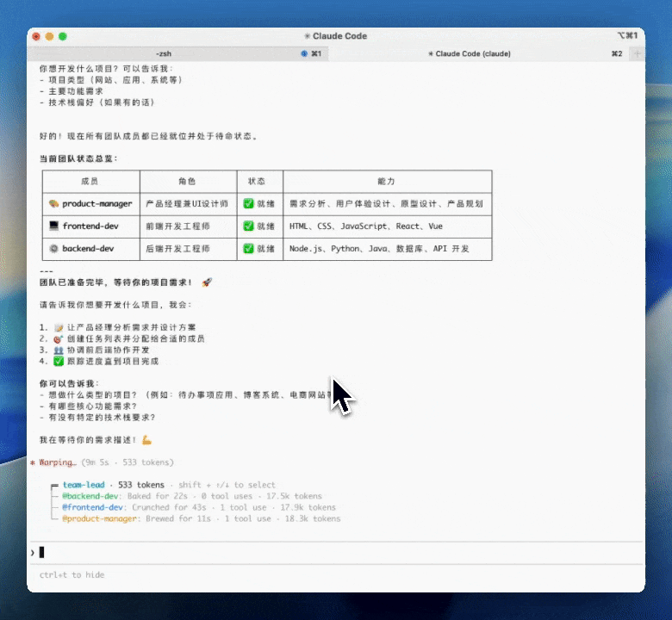Click the 'Warping…' status text
The width and height of the screenshot is (672, 620).
[58, 462]
